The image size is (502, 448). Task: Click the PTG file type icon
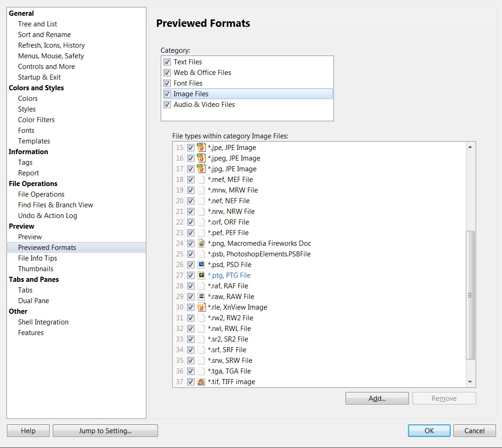coord(201,275)
